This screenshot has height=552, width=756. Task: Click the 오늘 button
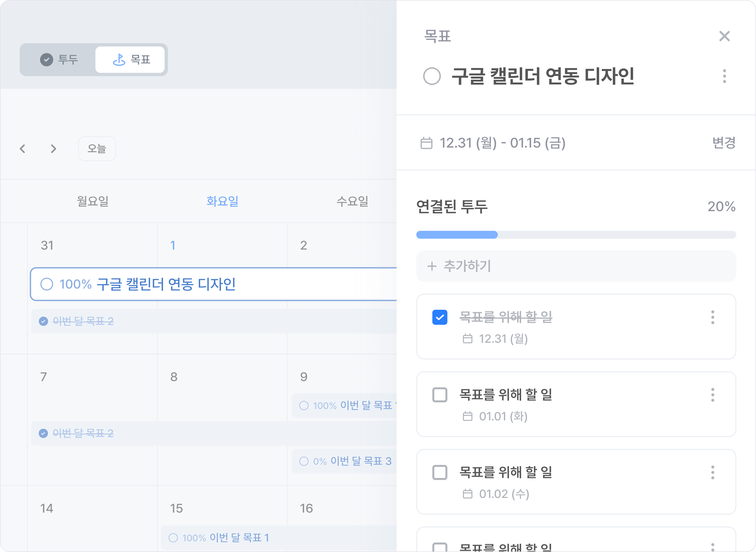tap(97, 149)
